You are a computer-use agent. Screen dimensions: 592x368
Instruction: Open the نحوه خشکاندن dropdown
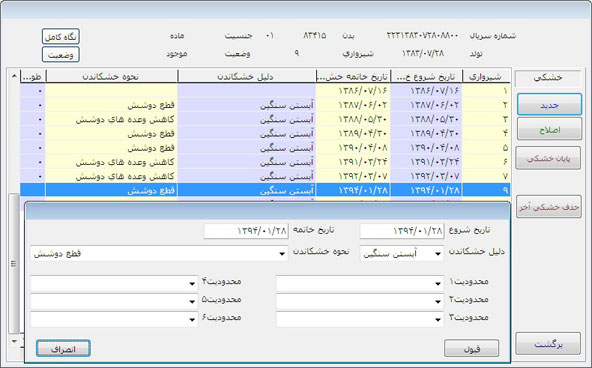pos(282,254)
